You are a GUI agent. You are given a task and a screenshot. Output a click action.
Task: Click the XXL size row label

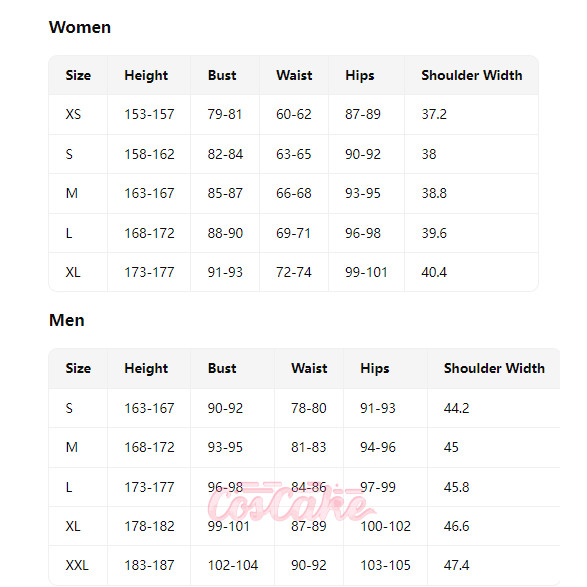pyautogui.click(x=77, y=565)
